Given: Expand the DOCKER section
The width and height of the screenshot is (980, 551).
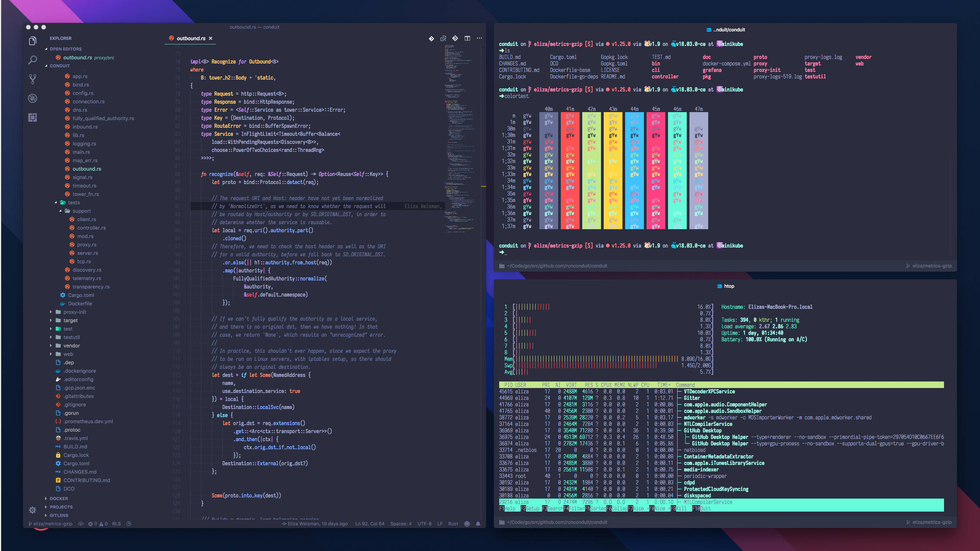Looking at the screenshot, I should (x=56, y=499).
